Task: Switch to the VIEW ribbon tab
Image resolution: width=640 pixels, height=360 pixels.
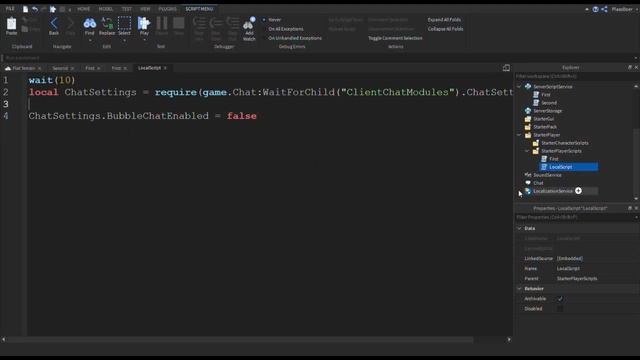Action: coord(145,9)
